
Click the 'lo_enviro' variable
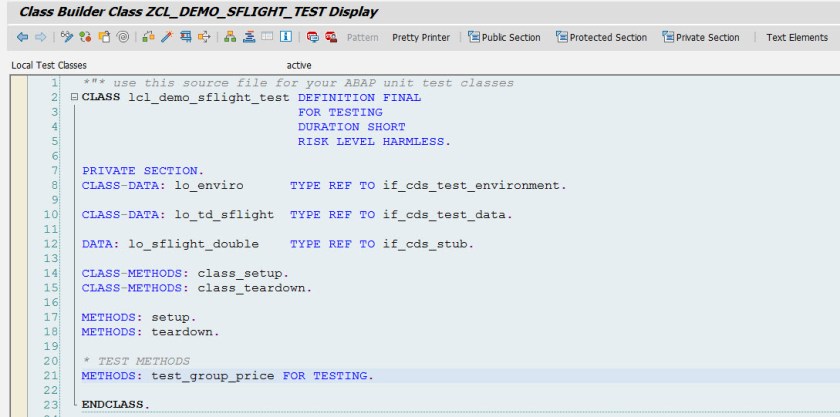tap(209, 185)
